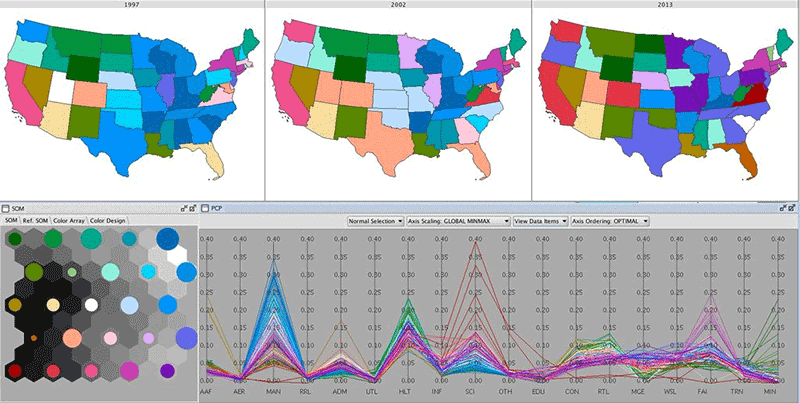800x403 pixels.
Task: Click the PCP panel title icon
Action: point(205,208)
